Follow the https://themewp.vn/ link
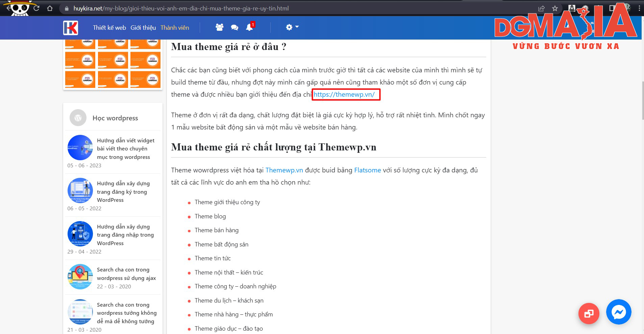644x334 pixels. pyautogui.click(x=344, y=94)
